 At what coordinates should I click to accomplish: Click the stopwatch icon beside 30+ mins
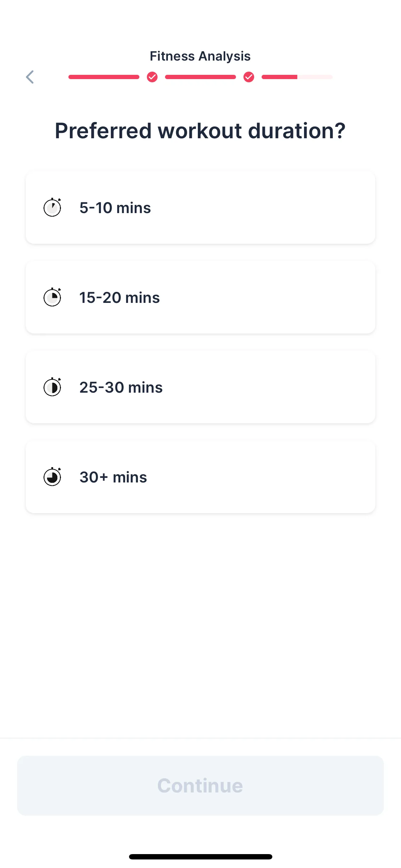(x=52, y=477)
